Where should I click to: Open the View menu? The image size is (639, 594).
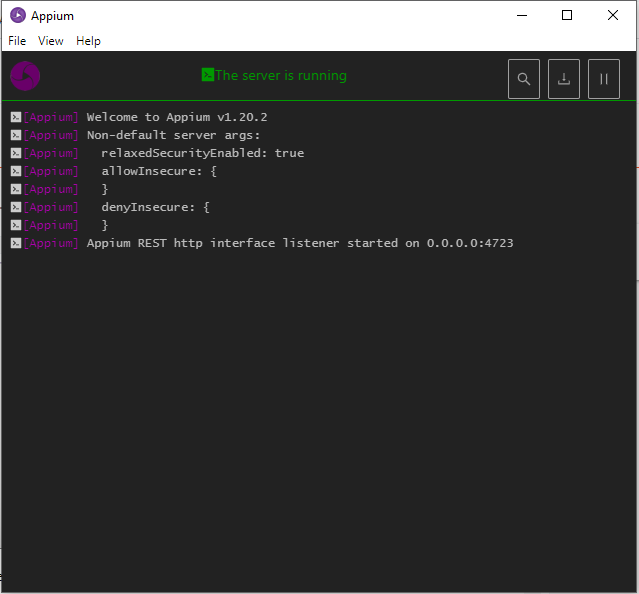(51, 41)
